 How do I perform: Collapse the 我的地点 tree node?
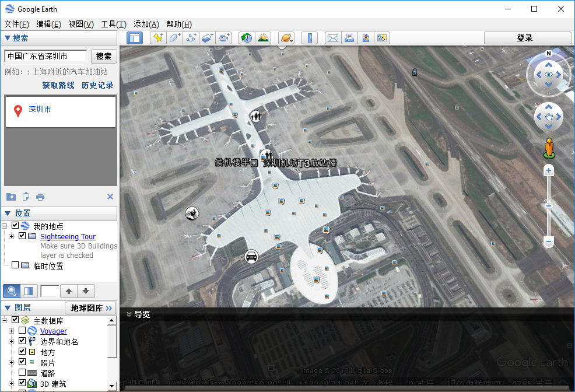pyautogui.click(x=5, y=226)
